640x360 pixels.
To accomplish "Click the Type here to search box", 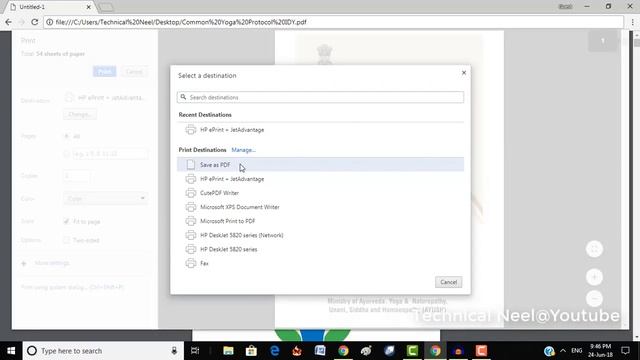I will (102, 351).
